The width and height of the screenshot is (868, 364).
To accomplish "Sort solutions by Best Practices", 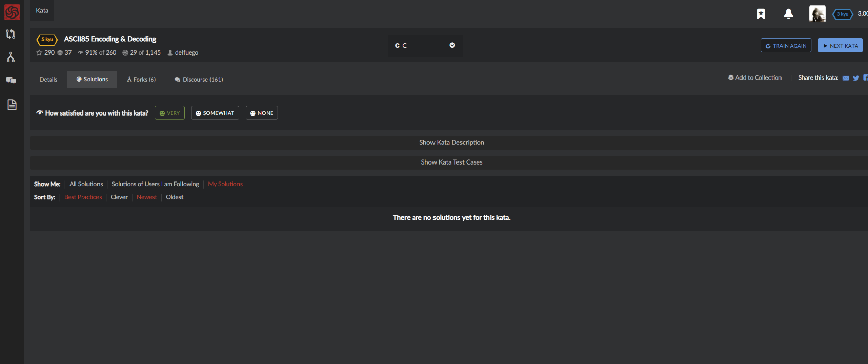I will pyautogui.click(x=83, y=197).
